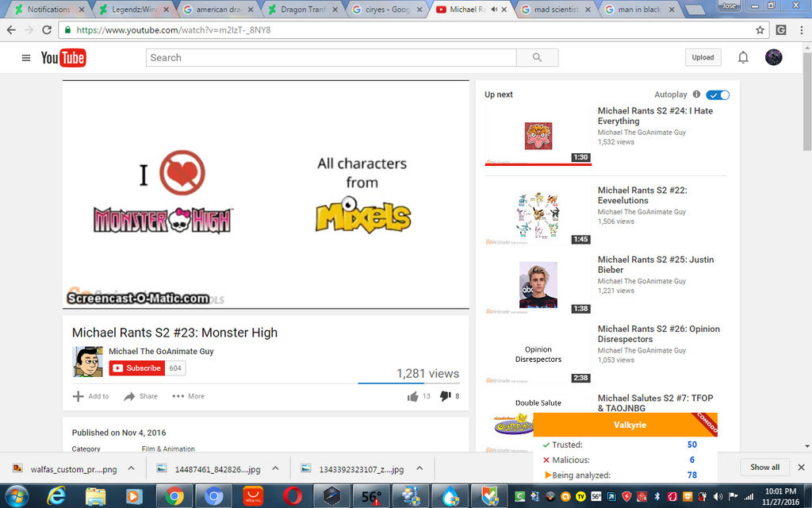The height and width of the screenshot is (508, 812).
Task: Click the Film & Animation category link
Action: pyautogui.click(x=168, y=449)
